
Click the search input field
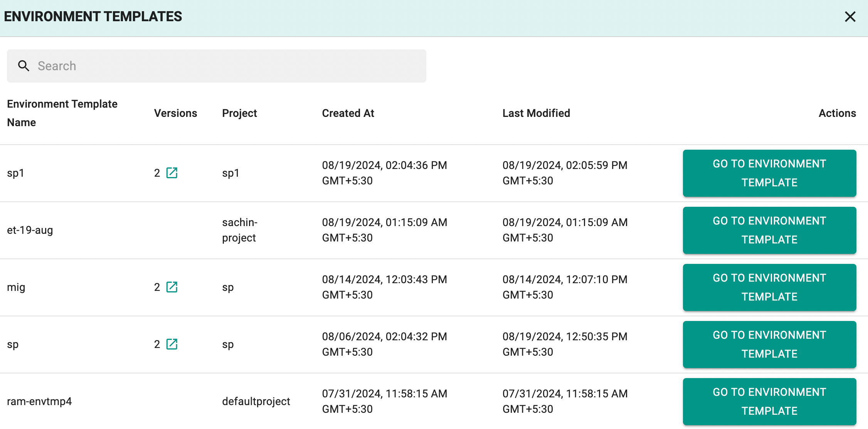tap(217, 66)
